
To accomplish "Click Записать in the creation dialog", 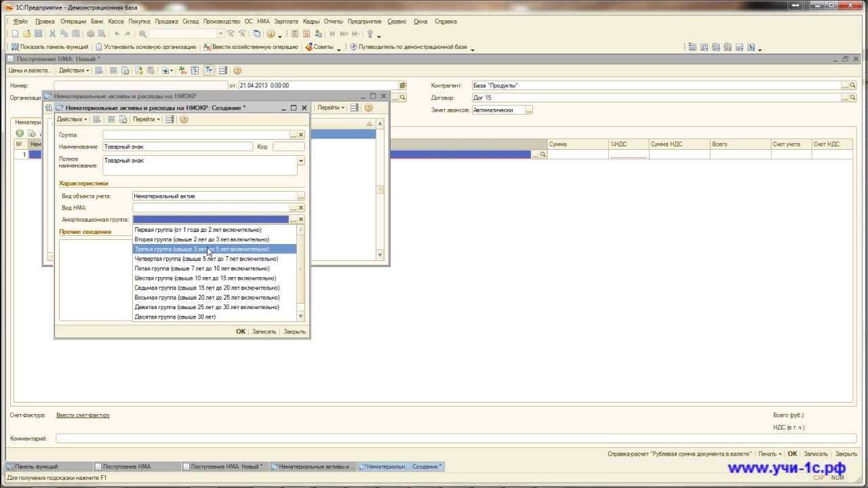I will pos(264,332).
